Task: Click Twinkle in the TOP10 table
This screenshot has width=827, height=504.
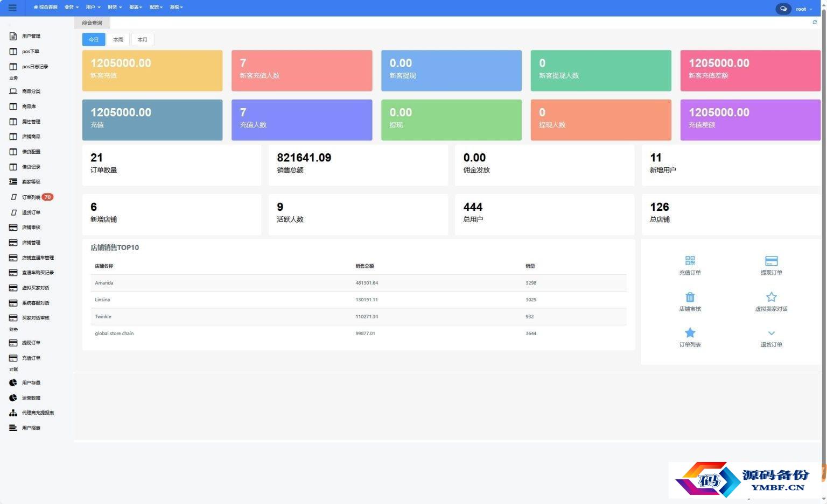Action: (x=103, y=316)
